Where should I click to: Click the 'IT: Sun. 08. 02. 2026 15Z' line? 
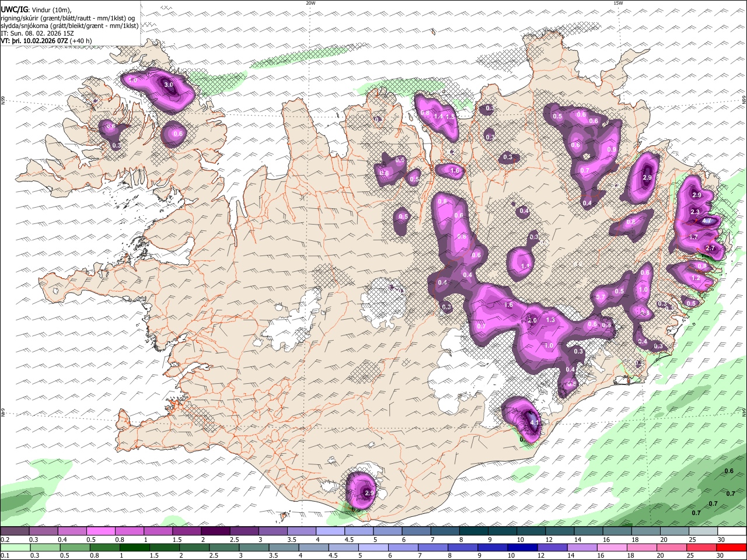[39, 33]
